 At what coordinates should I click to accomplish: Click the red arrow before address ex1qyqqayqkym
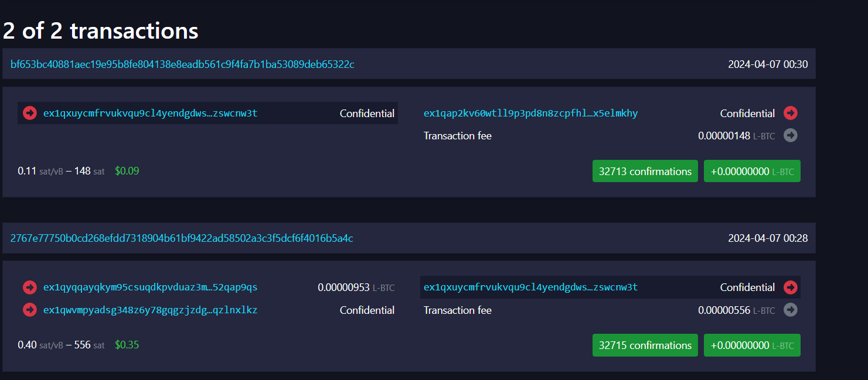pos(30,287)
